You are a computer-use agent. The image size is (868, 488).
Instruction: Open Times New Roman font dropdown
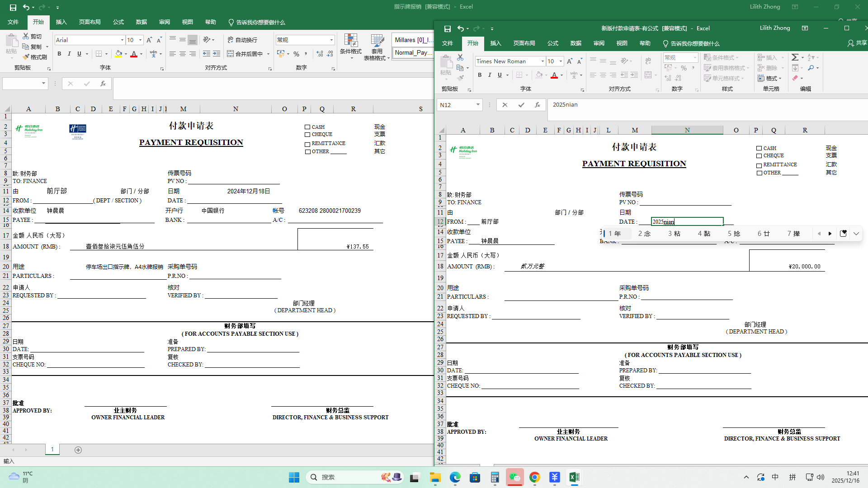click(x=542, y=61)
